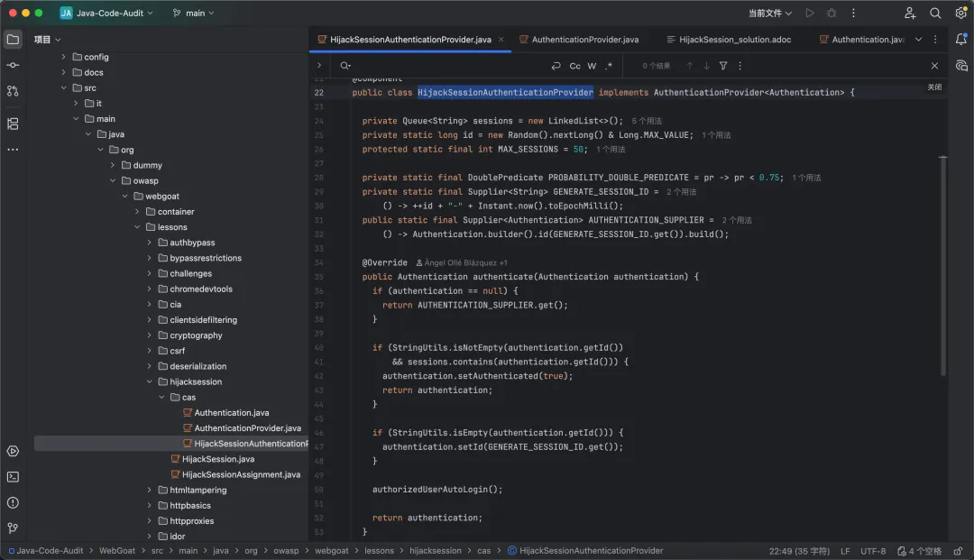Collapse the src folder
Image resolution: width=974 pixels, height=560 pixels.
63,87
